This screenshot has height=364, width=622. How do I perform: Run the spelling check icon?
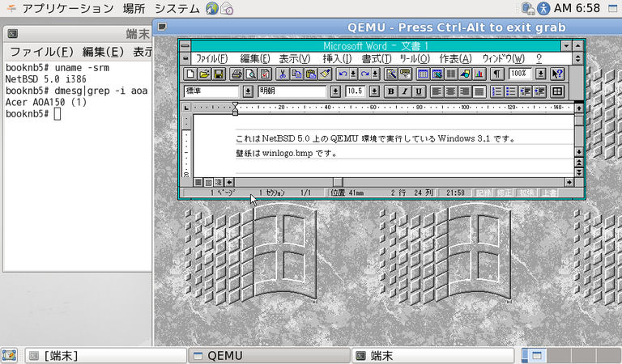click(x=265, y=74)
